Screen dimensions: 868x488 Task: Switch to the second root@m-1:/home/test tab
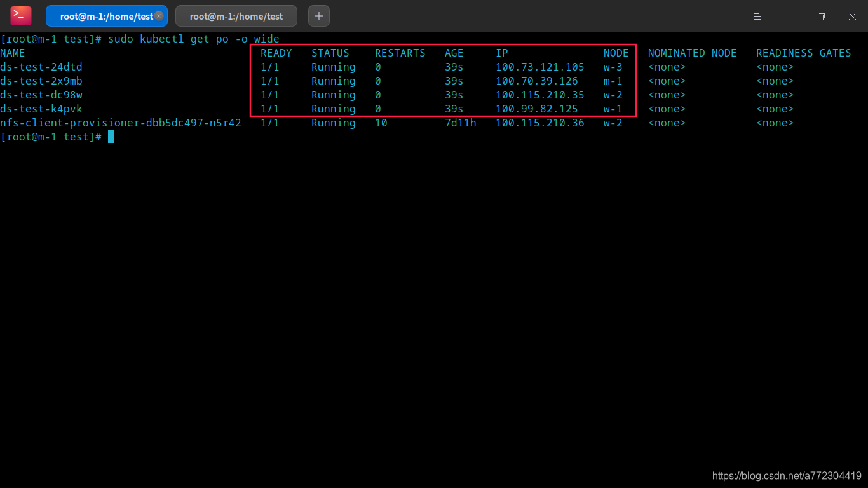[x=236, y=17]
